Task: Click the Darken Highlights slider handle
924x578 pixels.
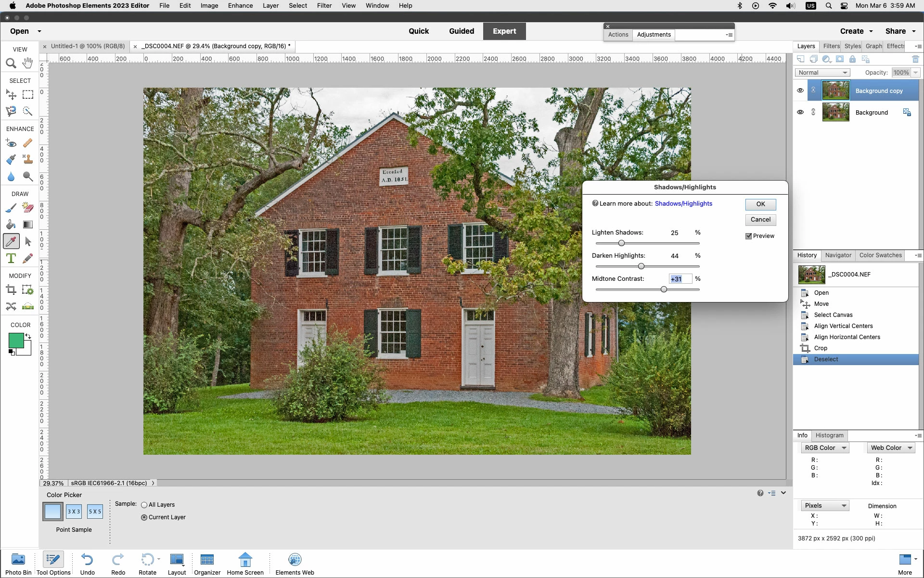Action: [x=641, y=266]
